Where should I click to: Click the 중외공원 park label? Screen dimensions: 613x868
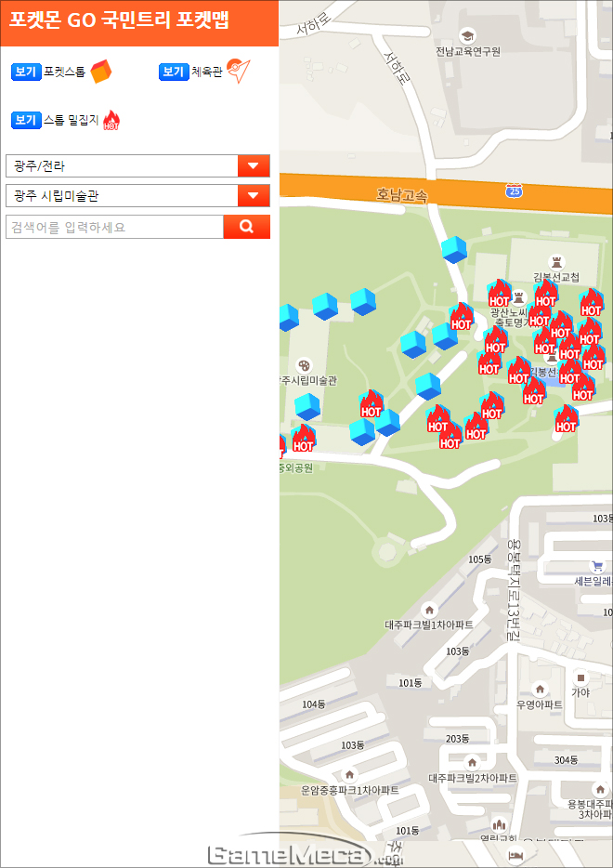pos(296,467)
